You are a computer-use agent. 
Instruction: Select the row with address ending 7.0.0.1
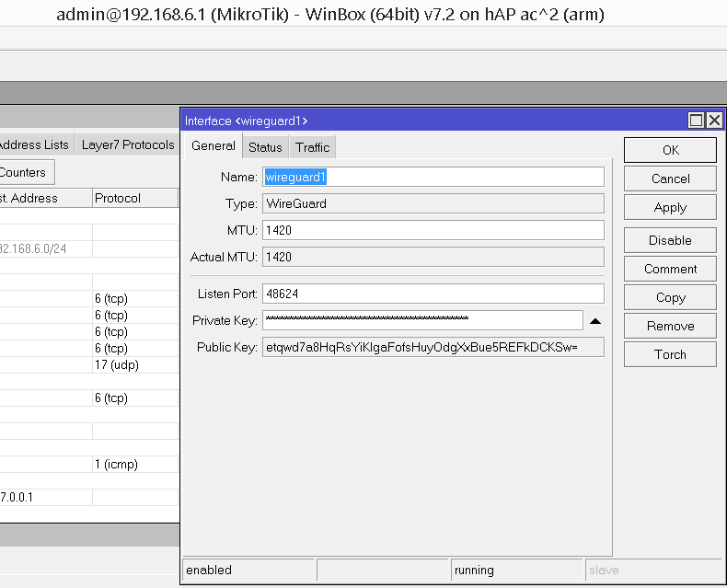coord(89,497)
